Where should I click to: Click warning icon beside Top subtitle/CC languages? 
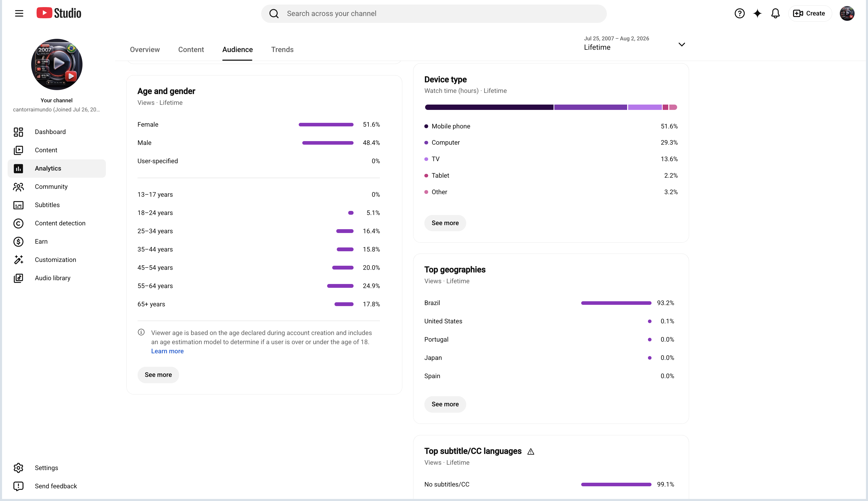point(531,452)
